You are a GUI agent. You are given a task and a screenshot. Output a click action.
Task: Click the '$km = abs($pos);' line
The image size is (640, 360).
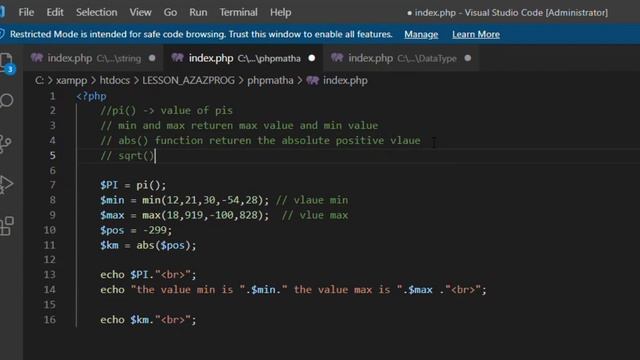coord(148,245)
